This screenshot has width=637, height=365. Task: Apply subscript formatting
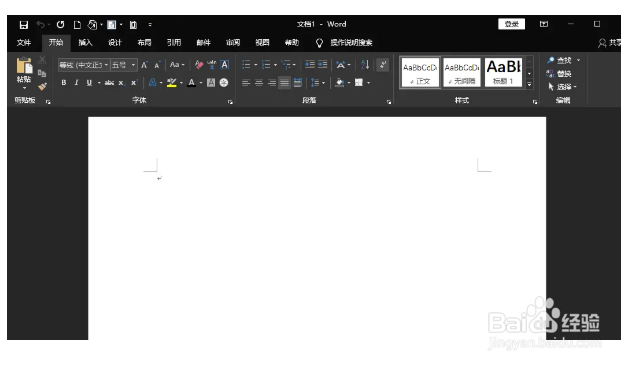click(121, 83)
